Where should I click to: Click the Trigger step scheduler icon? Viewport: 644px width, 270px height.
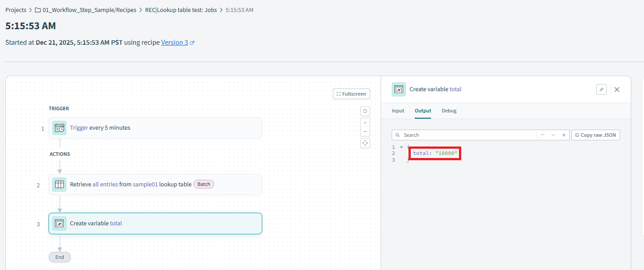pos(59,128)
